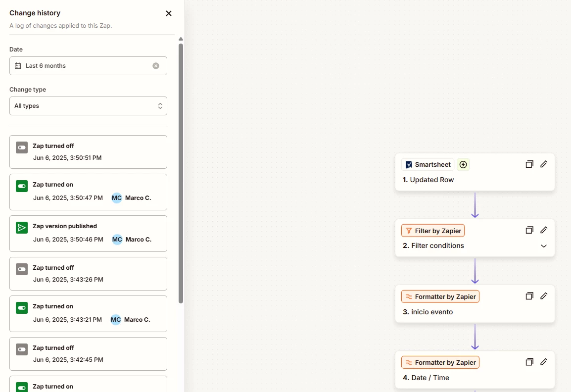Duplicate the Filter conditions step
Screen dimensions: 571x392
pyautogui.click(x=529, y=230)
